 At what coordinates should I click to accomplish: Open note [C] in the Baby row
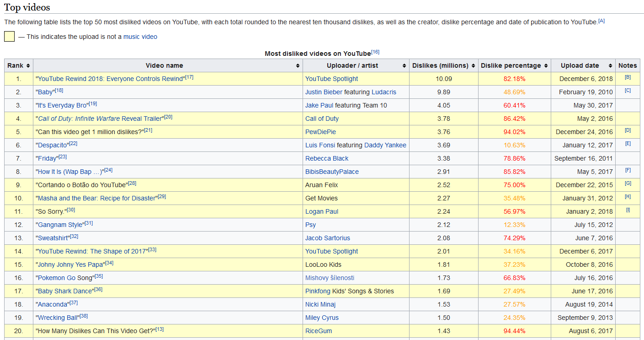(628, 91)
